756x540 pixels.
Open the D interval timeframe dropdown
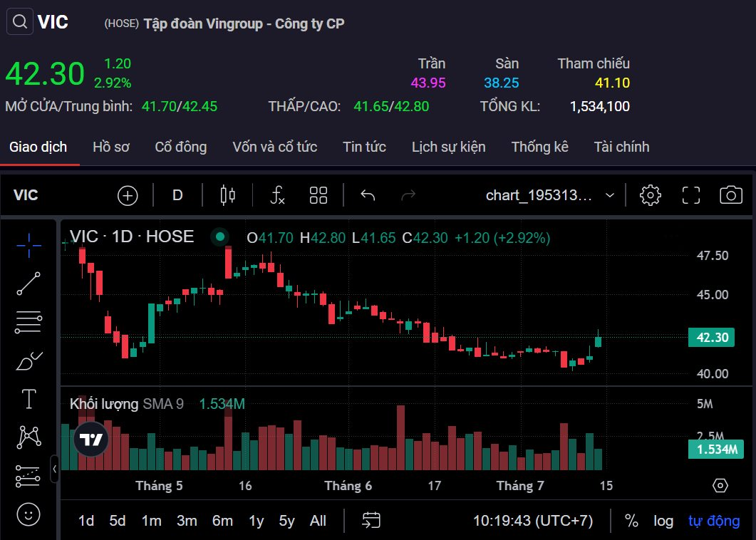(x=177, y=195)
